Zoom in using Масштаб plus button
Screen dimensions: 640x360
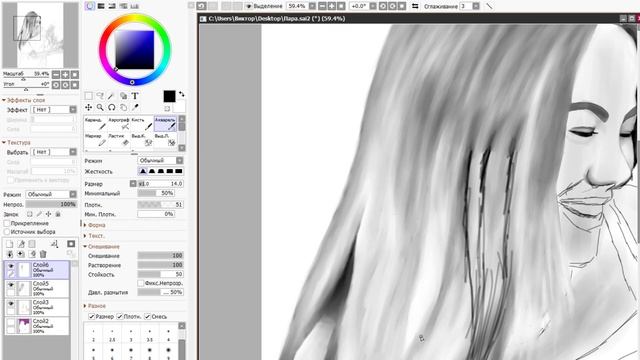tap(65, 74)
